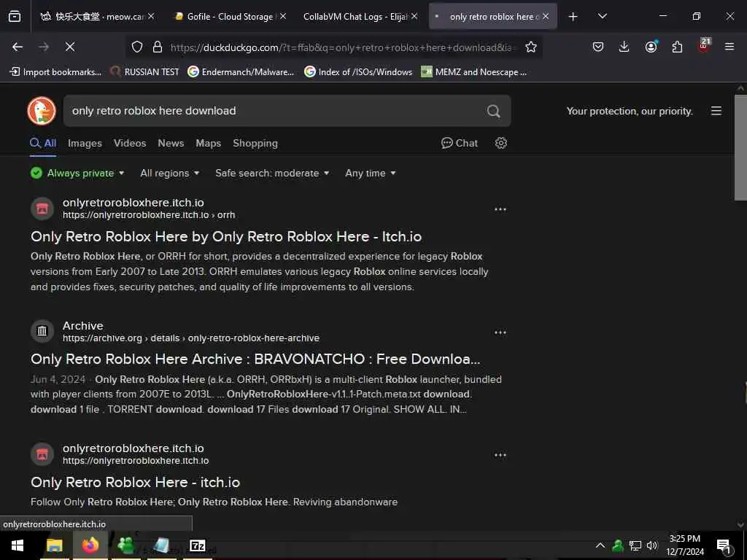Open the Extensions panel
This screenshot has width=747, height=560.
(x=677, y=47)
